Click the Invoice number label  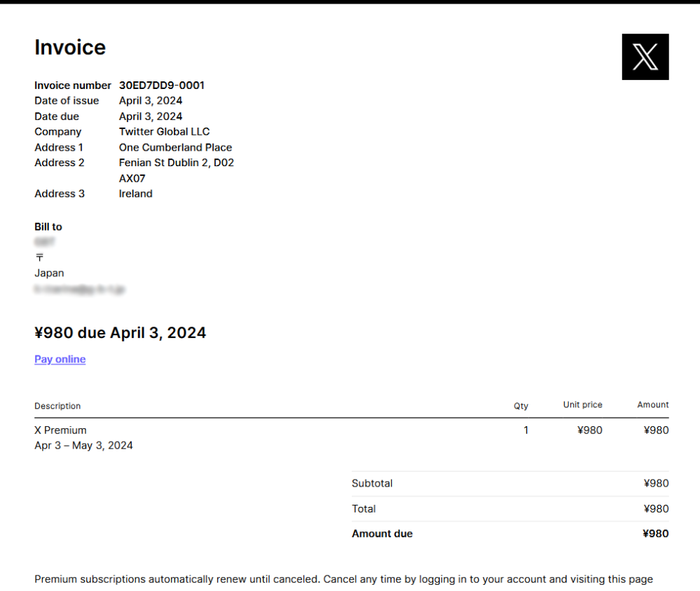point(73,86)
